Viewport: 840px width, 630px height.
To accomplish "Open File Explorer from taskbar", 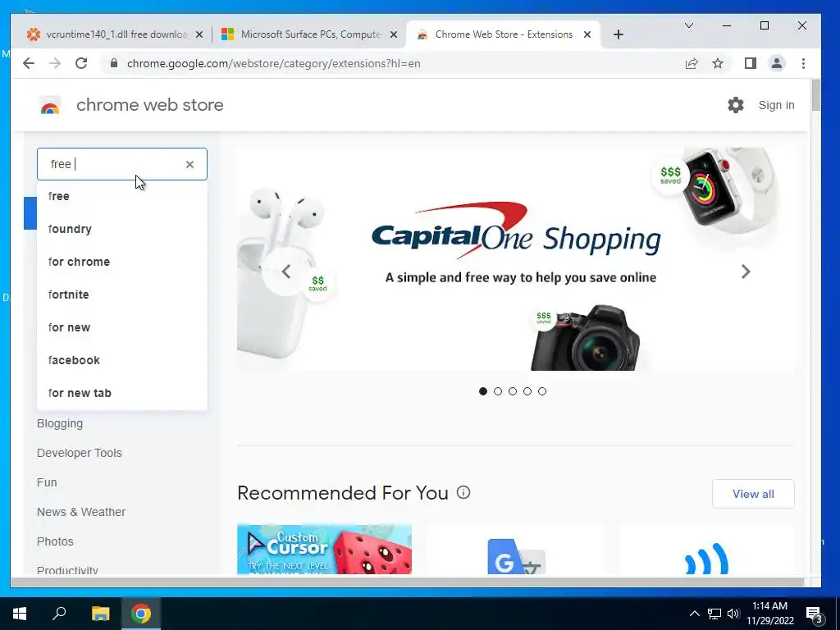I will (x=100, y=614).
